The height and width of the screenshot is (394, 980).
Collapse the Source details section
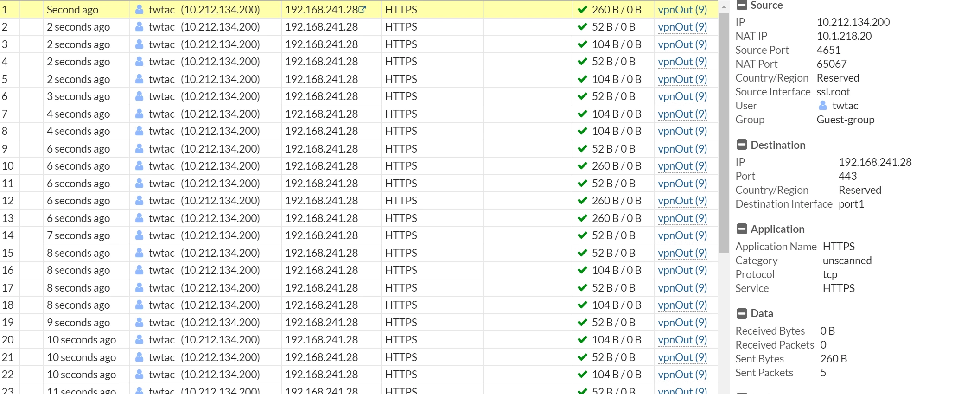[x=742, y=5]
